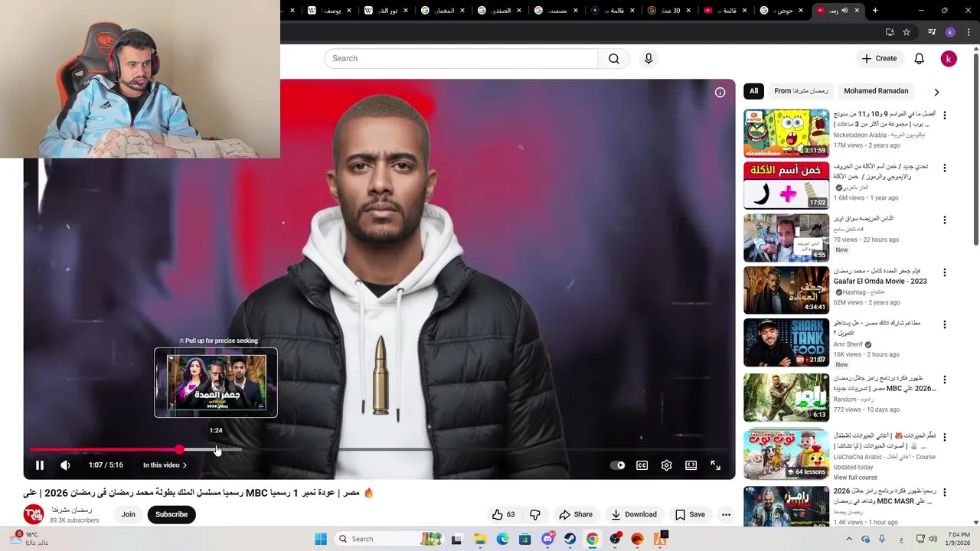Viewport: 980px width, 551px height.
Task: Open a new browser tab
Action: click(875, 11)
